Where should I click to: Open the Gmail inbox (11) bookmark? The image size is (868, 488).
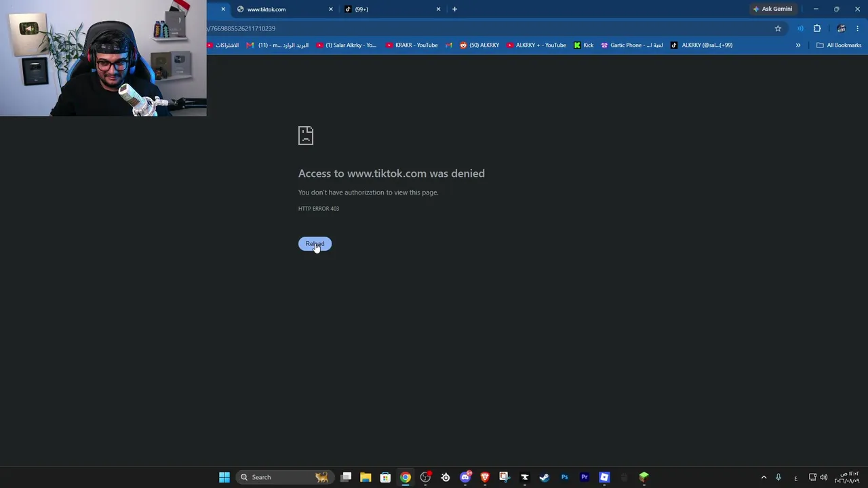(x=277, y=45)
